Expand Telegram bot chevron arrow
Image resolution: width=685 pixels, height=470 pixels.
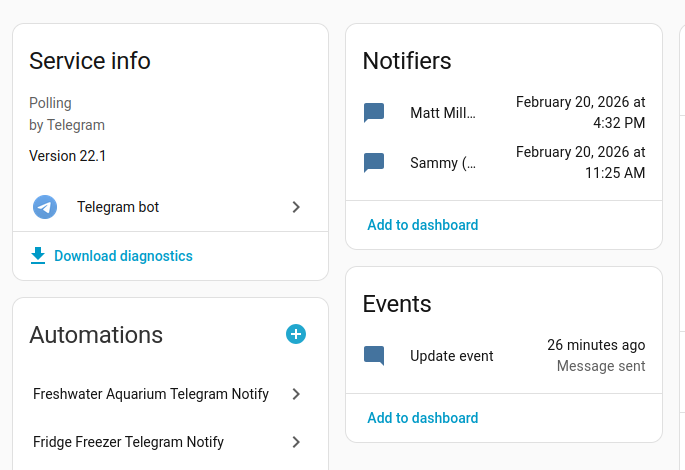(x=296, y=207)
